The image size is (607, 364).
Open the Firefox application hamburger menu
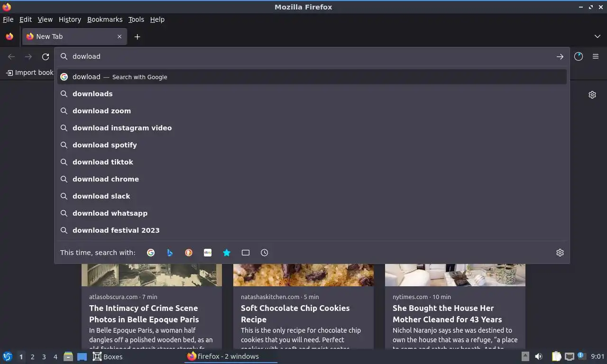click(x=596, y=56)
